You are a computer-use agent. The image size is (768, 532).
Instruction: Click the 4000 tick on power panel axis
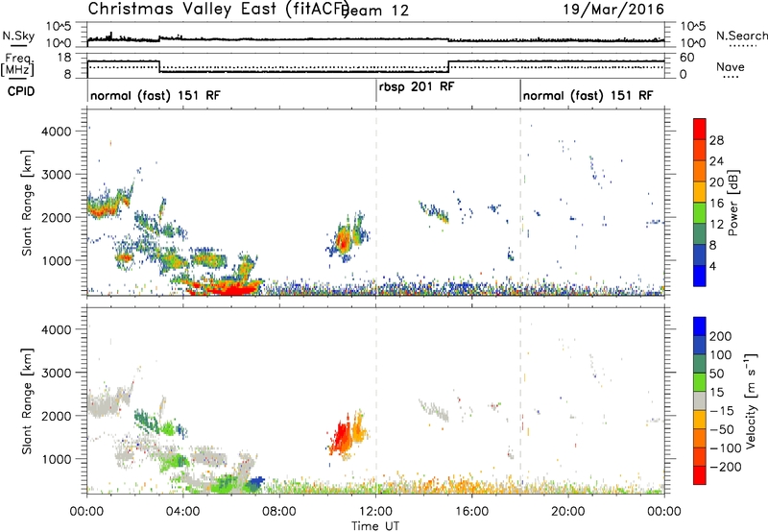56,132
